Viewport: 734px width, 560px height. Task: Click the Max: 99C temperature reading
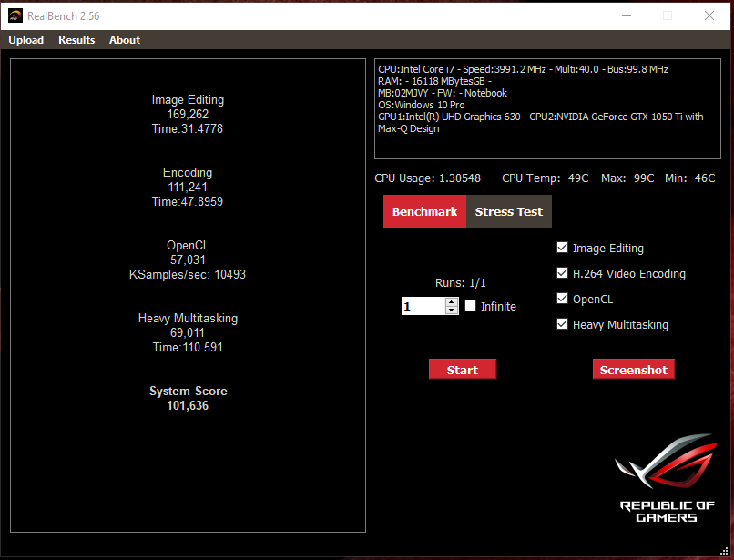627,178
